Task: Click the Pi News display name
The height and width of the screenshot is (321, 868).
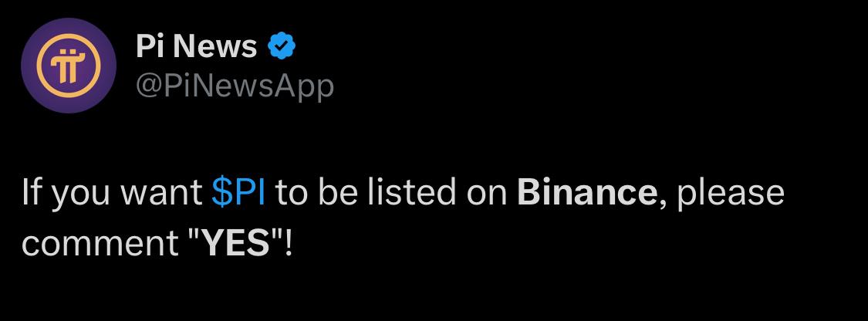Action: coord(196,46)
